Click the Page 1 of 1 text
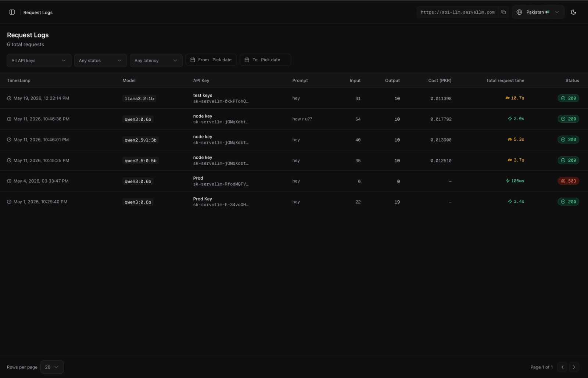Viewport: 588px width, 378px height. (542, 367)
